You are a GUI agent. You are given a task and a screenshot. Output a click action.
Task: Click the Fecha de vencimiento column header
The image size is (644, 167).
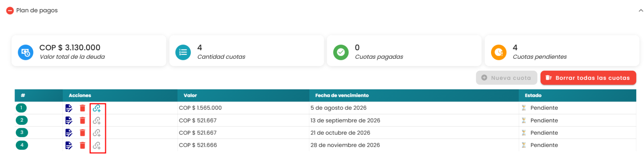pos(342,95)
